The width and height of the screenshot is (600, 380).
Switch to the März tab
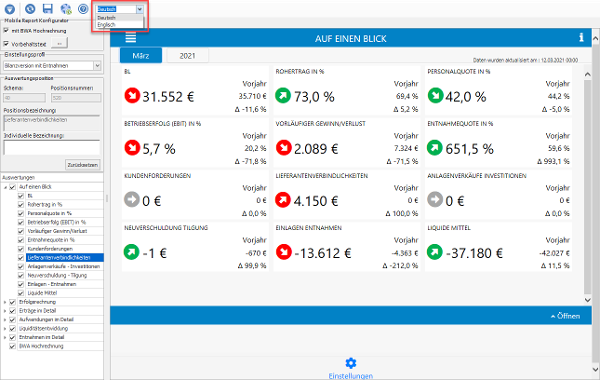click(x=141, y=55)
